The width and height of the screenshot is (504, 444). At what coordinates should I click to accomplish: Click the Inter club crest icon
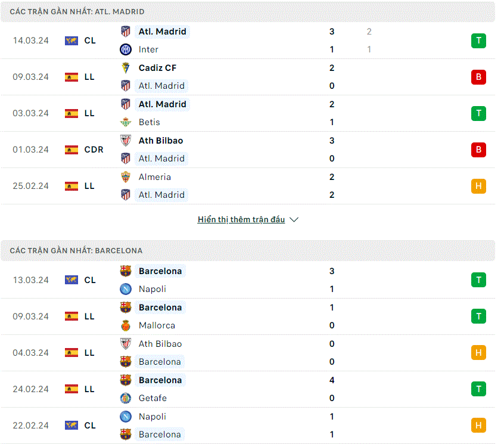(x=125, y=49)
